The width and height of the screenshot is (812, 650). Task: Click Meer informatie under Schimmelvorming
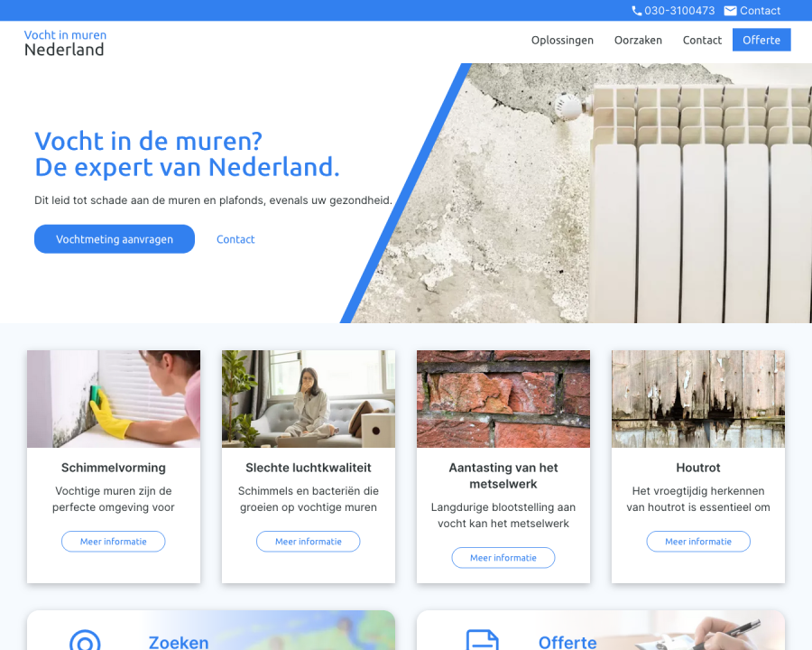click(113, 541)
